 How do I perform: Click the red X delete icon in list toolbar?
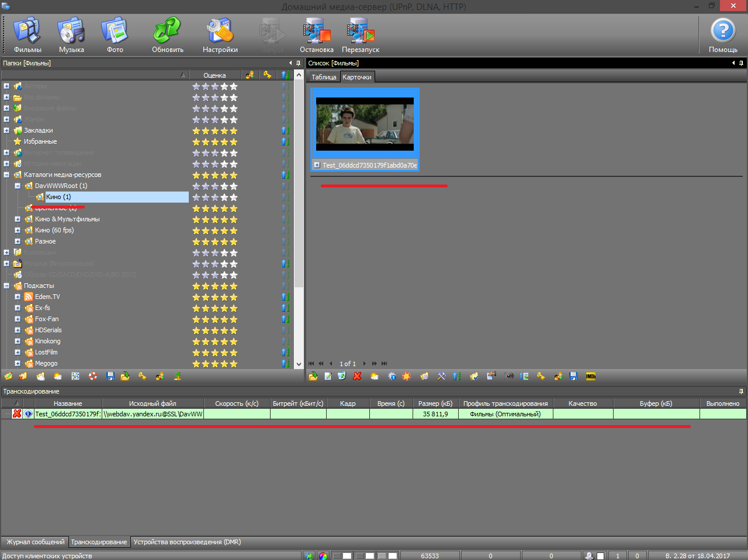pyautogui.click(x=357, y=377)
